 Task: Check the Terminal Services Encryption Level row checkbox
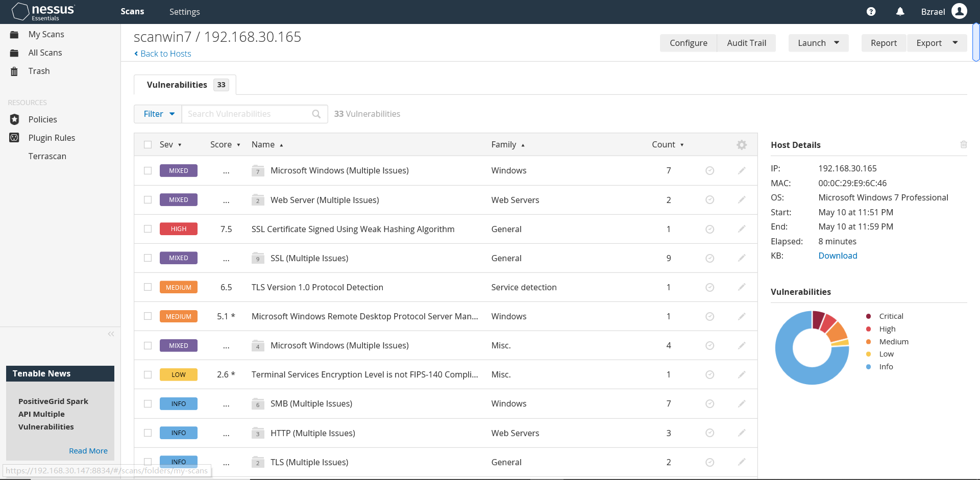148,374
